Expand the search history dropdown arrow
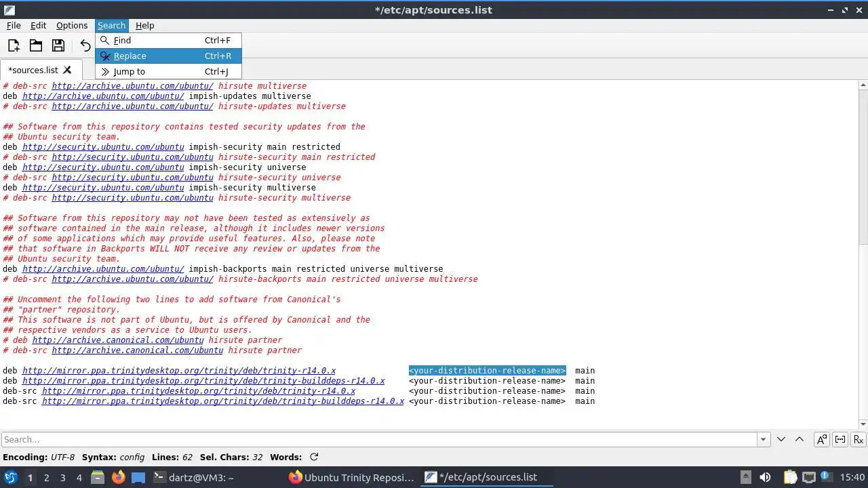 tap(764, 439)
